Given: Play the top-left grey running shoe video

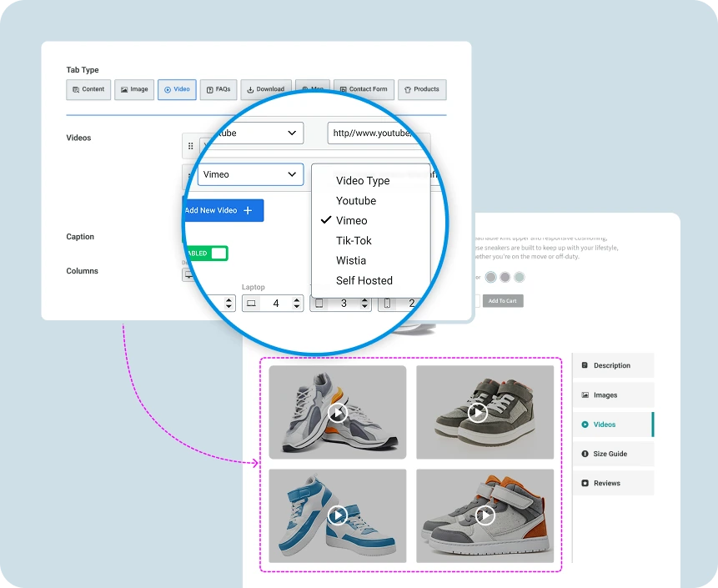Looking at the screenshot, I should 337,413.
